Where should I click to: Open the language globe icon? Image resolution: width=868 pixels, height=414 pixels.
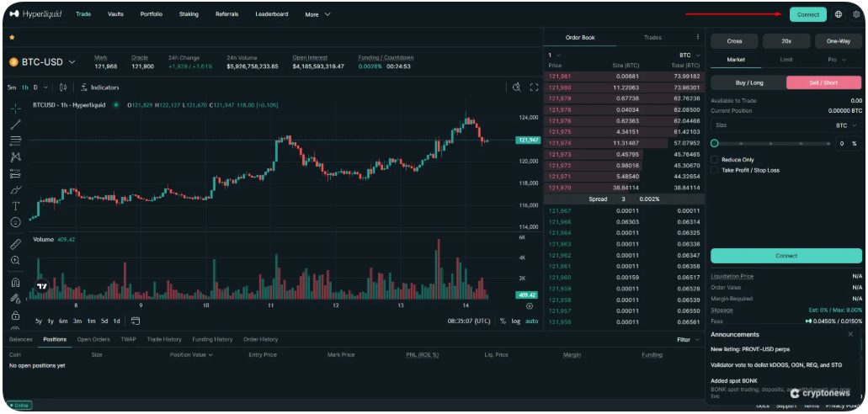coord(839,15)
